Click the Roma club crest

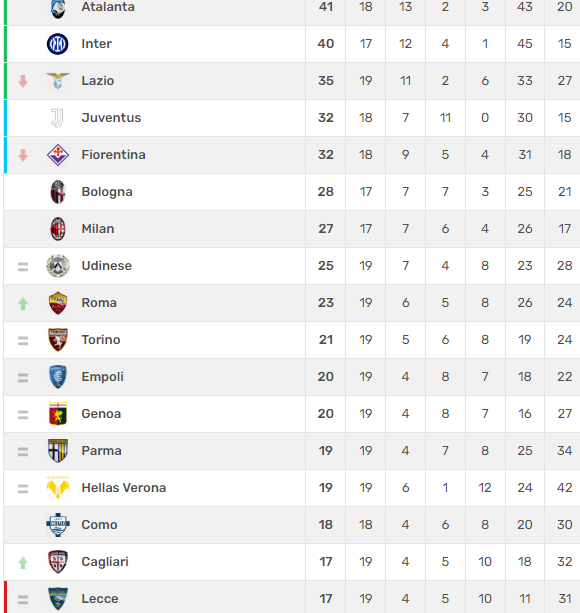(58, 303)
